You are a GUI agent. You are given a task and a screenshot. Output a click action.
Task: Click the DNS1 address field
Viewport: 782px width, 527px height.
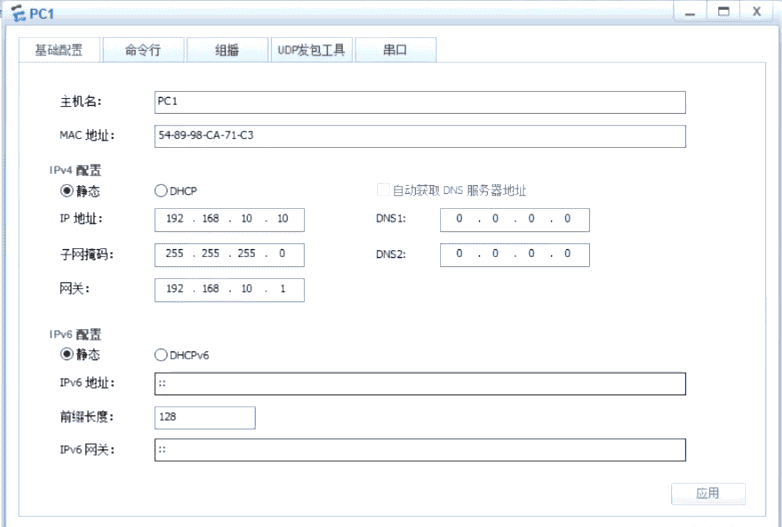(x=514, y=220)
